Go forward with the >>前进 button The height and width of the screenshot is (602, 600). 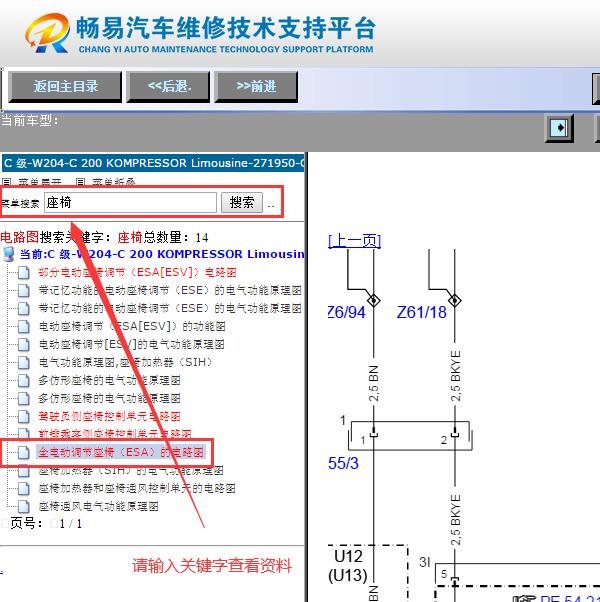tap(256, 87)
